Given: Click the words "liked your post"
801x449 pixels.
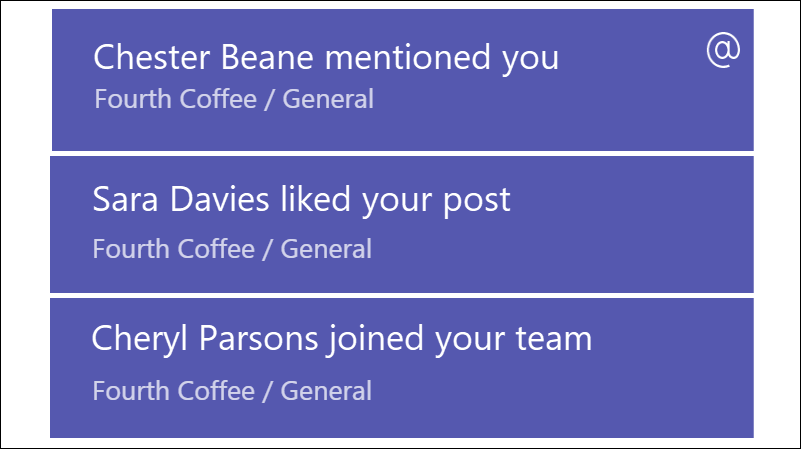Looking at the screenshot, I should pos(395,200).
